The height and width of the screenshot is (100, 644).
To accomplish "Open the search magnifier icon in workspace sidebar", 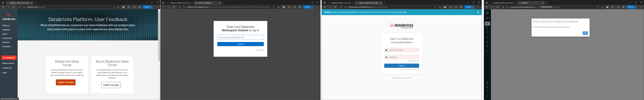I will pyautogui.click(x=487, y=37).
